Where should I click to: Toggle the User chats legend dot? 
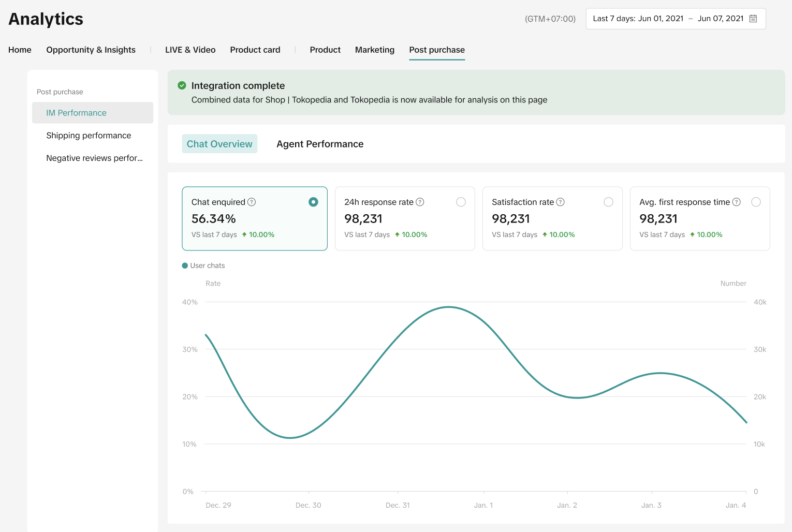pyautogui.click(x=185, y=265)
